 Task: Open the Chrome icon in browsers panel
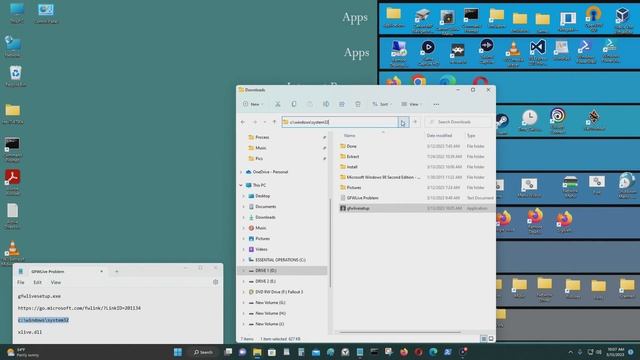[x=418, y=81]
